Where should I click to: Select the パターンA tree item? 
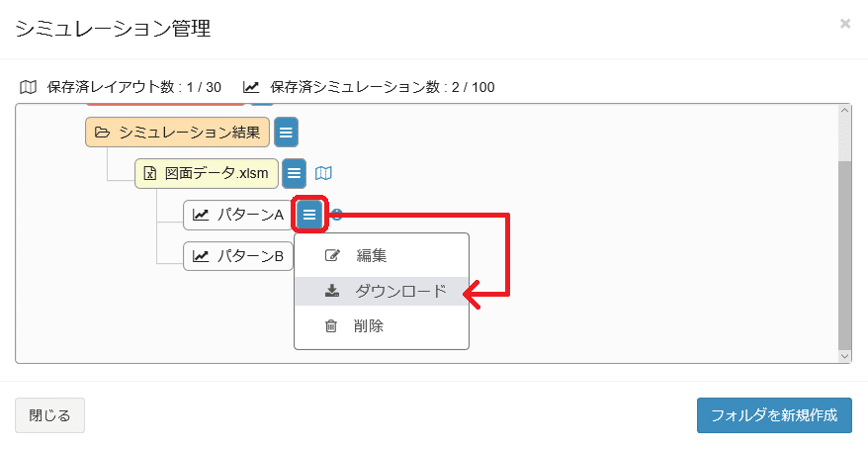238,215
